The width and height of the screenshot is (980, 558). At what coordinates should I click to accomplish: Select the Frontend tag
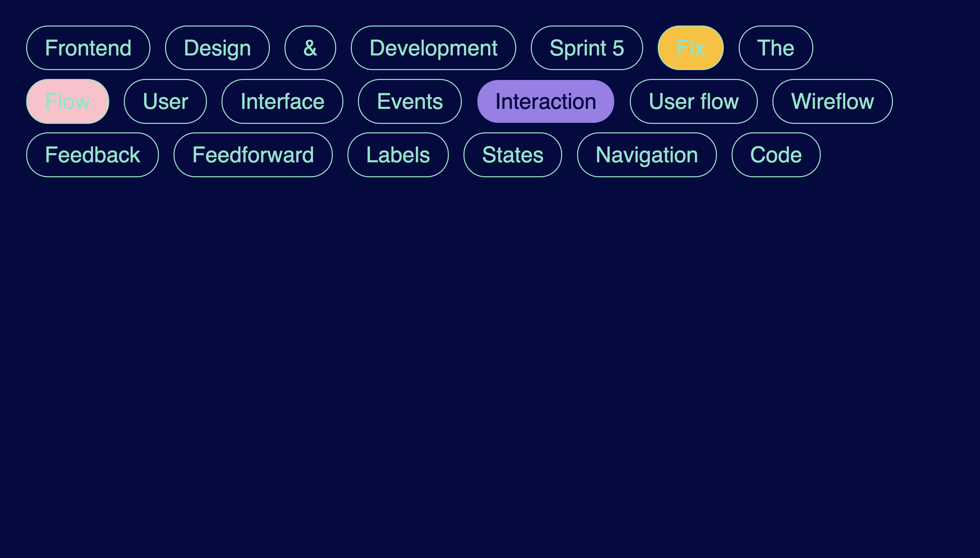[x=88, y=48]
